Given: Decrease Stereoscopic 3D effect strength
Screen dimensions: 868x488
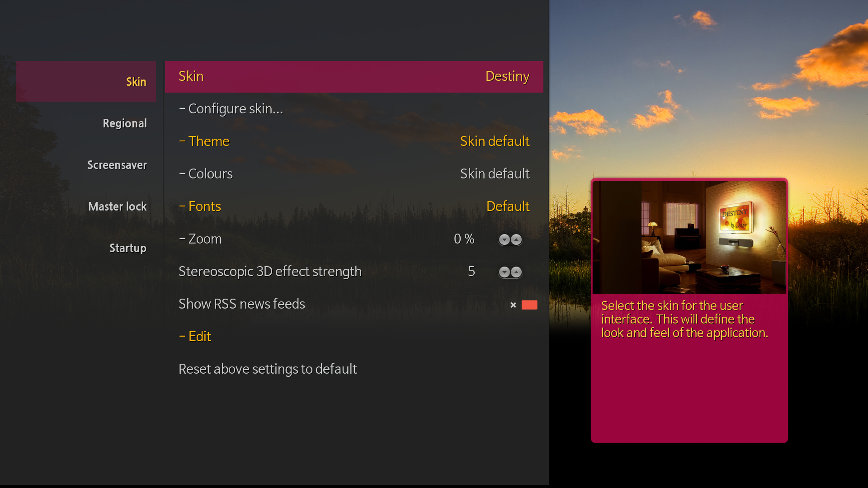Looking at the screenshot, I should click(505, 272).
